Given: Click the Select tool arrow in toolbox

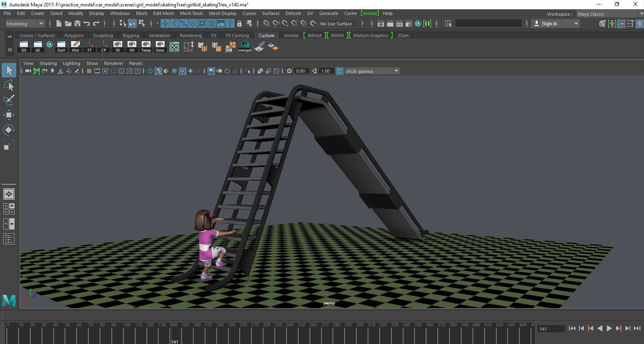Looking at the screenshot, I should 9,71.
